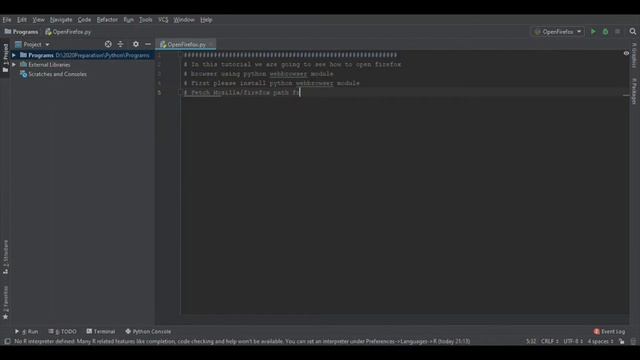Open the Refactor menu
This screenshot has width=640, height=360.
[107, 20]
